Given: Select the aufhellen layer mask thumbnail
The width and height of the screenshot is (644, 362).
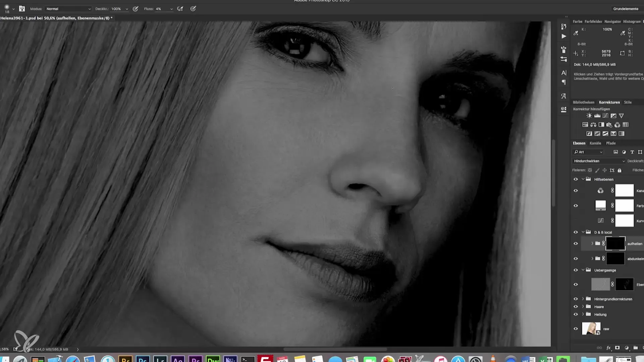Looking at the screenshot, I should coord(615,244).
